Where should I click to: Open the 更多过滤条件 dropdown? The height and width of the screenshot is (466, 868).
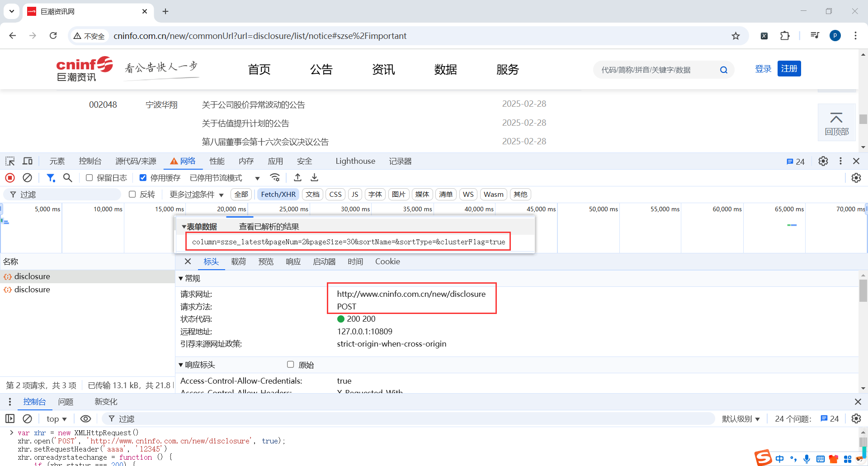point(197,194)
